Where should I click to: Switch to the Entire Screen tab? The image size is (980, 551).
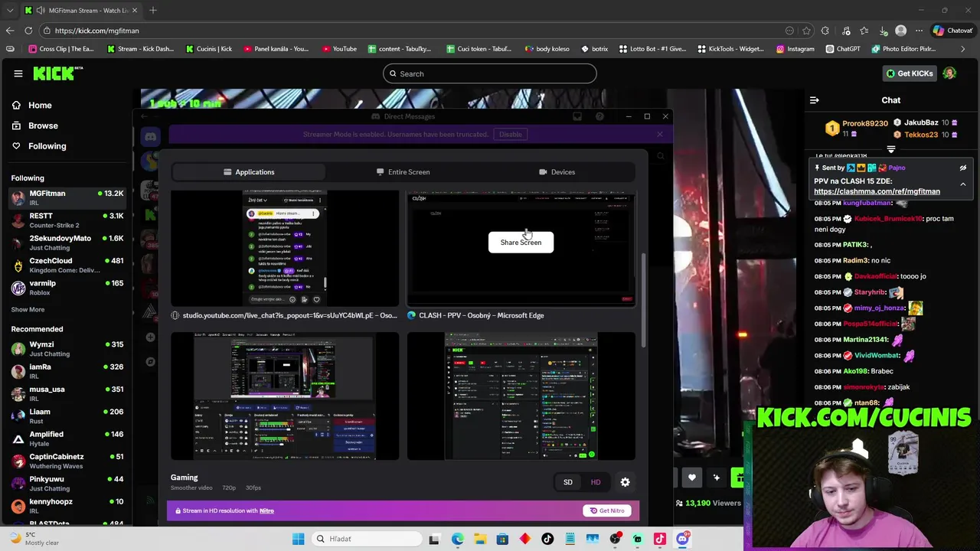click(x=403, y=172)
